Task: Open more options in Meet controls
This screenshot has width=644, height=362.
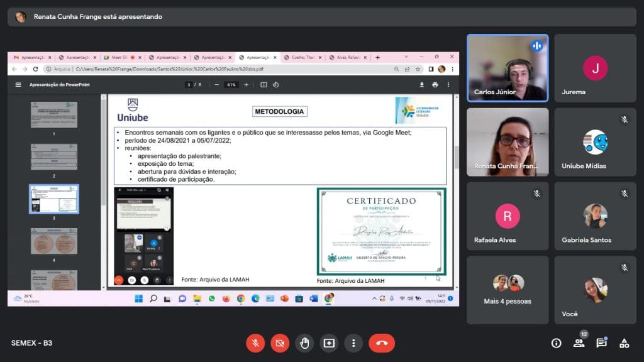Action: pyautogui.click(x=353, y=343)
